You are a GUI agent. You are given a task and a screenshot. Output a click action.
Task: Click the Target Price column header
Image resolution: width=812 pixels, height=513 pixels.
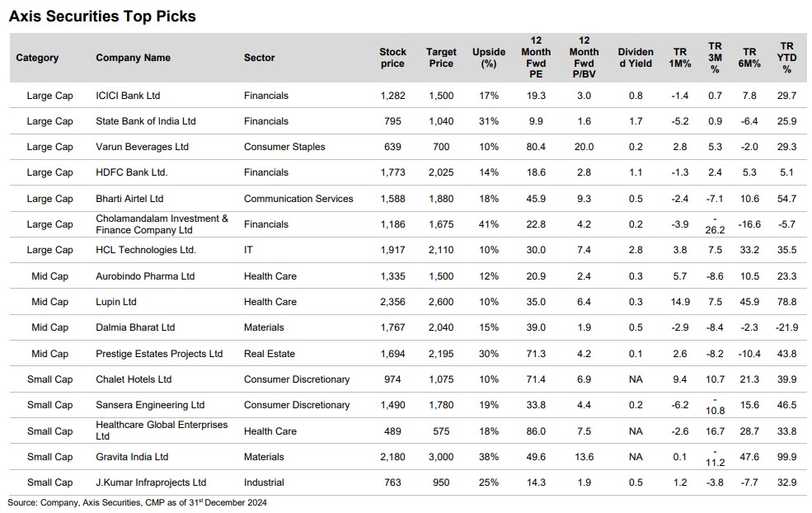441,58
